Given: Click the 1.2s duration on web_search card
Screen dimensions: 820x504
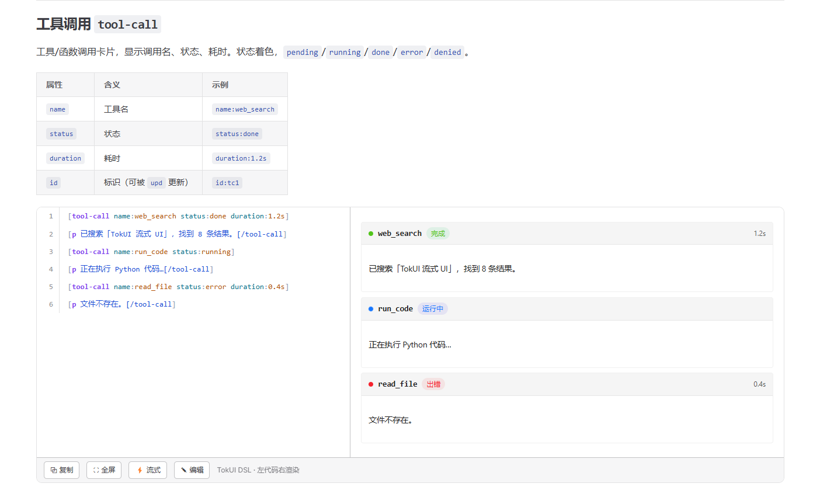Looking at the screenshot, I should (x=760, y=234).
